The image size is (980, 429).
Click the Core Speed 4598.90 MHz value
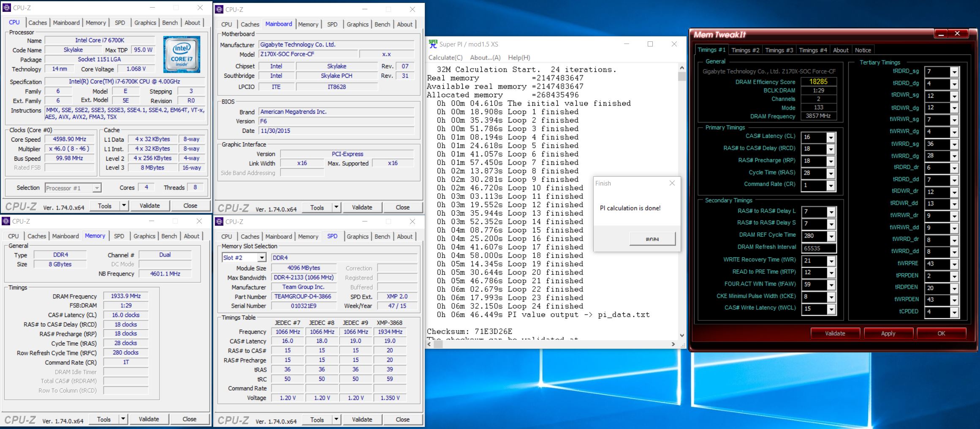click(69, 139)
